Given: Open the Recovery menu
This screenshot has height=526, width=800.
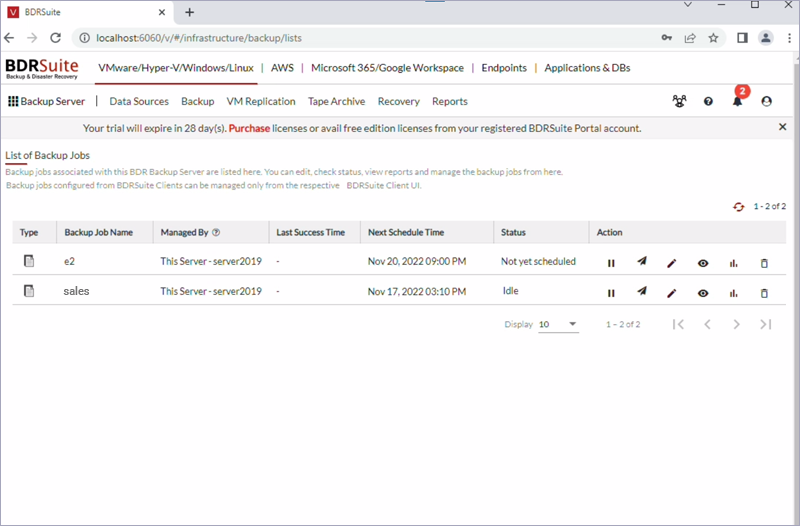Looking at the screenshot, I should click(398, 101).
